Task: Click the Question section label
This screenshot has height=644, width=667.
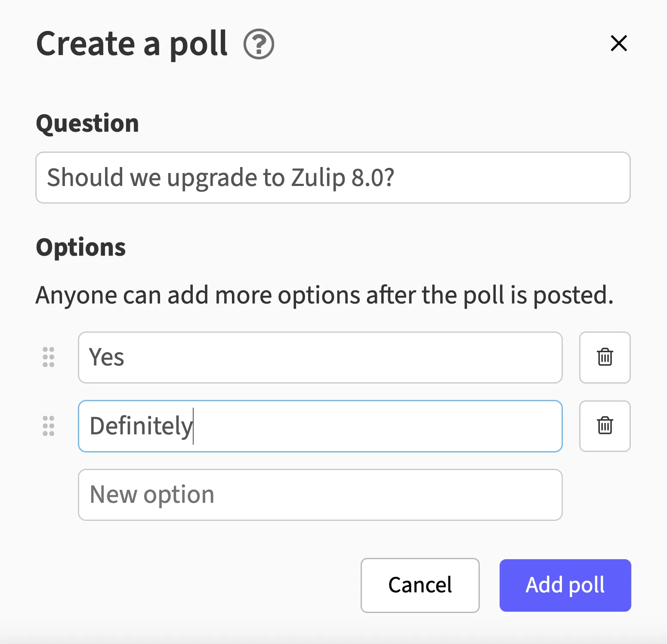Action: pos(87,124)
